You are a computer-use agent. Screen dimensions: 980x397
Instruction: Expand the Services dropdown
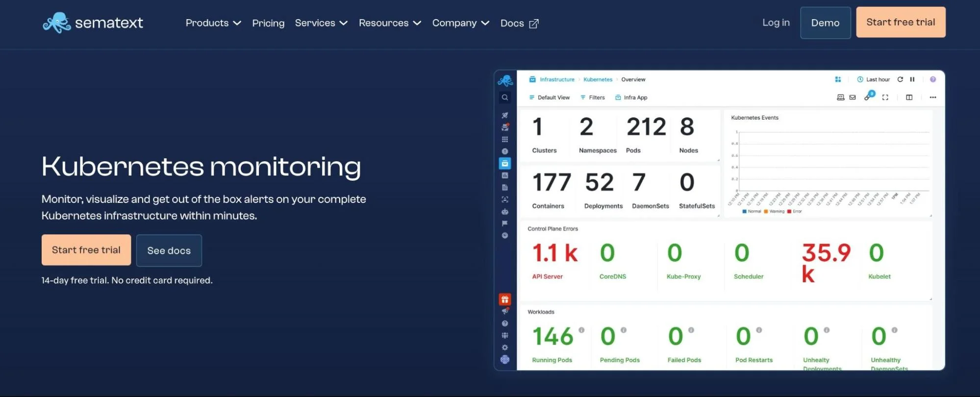pyautogui.click(x=321, y=23)
